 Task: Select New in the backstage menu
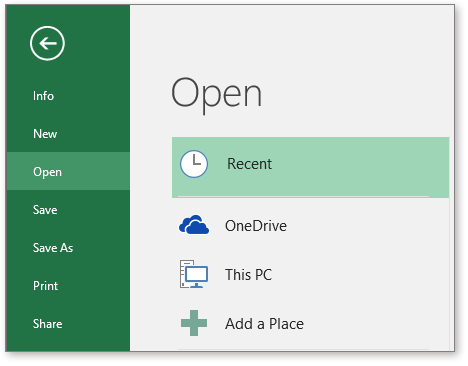click(x=68, y=134)
